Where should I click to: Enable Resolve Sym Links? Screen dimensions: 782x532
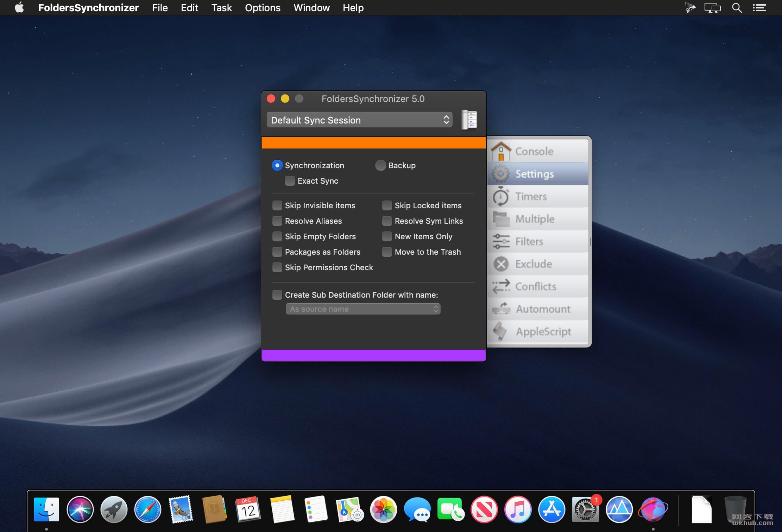[x=387, y=221]
